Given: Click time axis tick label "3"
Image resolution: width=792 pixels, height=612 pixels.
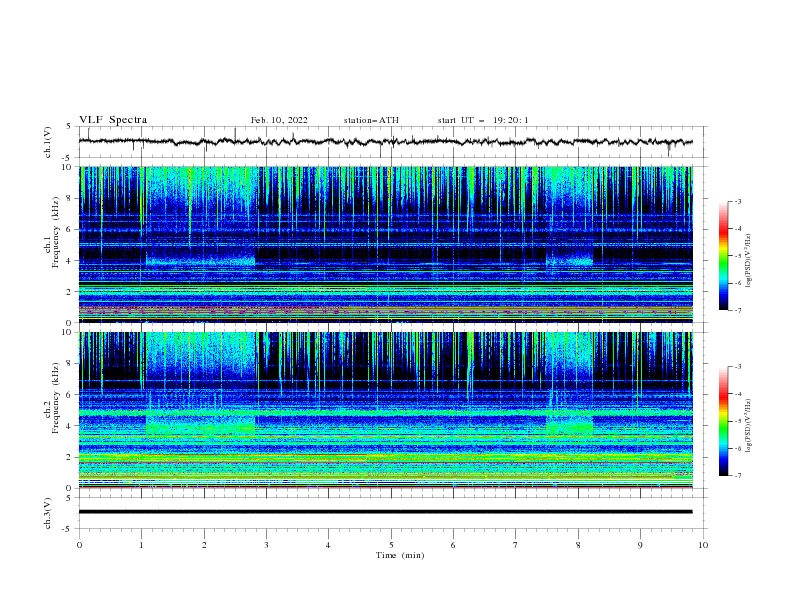Looking at the screenshot, I should [267, 545].
